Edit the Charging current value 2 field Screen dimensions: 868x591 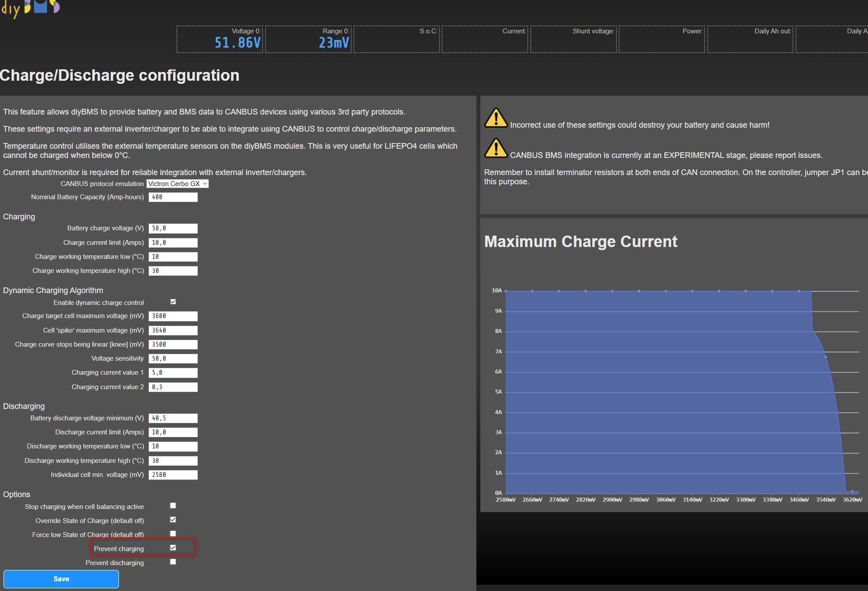pos(173,387)
